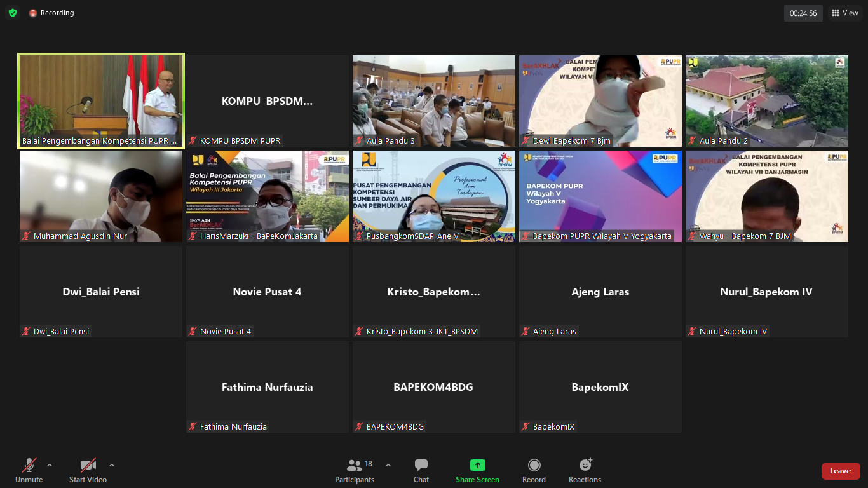Viewport: 868px width, 488px height.
Task: Select the Dwi_Balai Pensi tile
Action: click(x=101, y=292)
